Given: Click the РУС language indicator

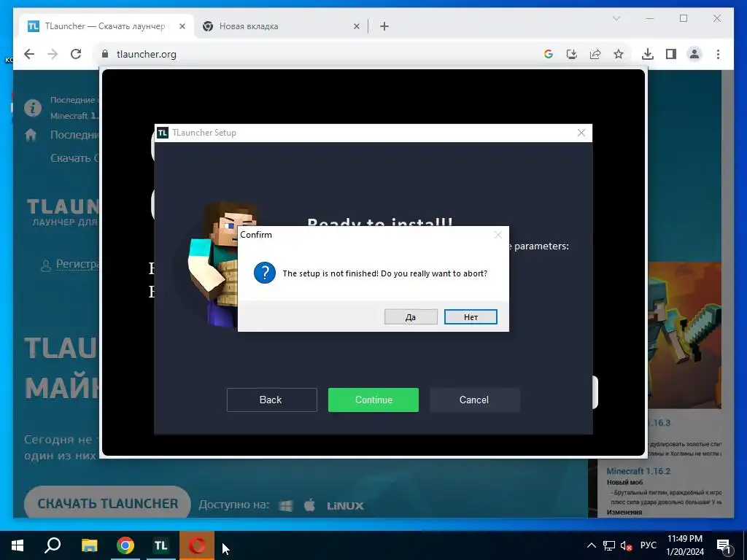Looking at the screenshot, I should (648, 545).
